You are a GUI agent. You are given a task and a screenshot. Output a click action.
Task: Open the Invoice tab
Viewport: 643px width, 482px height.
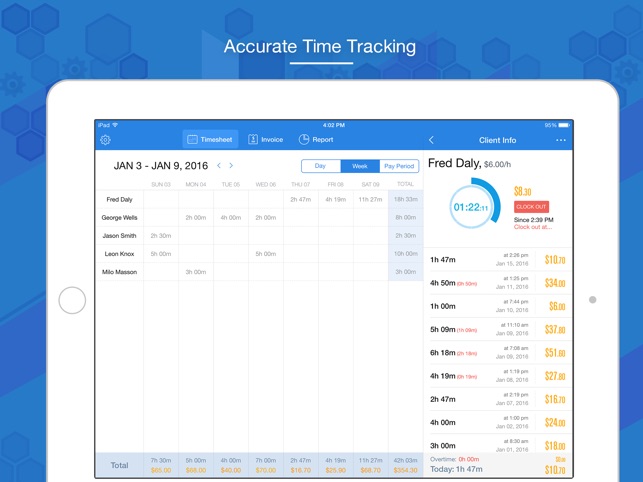pyautogui.click(x=265, y=139)
